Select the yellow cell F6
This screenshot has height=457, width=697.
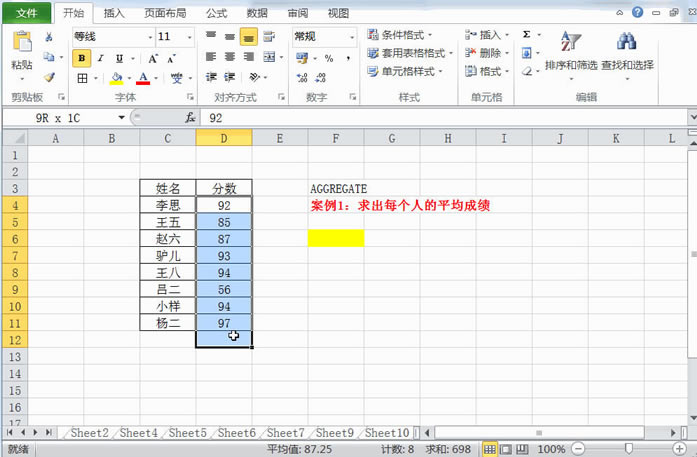(336, 238)
